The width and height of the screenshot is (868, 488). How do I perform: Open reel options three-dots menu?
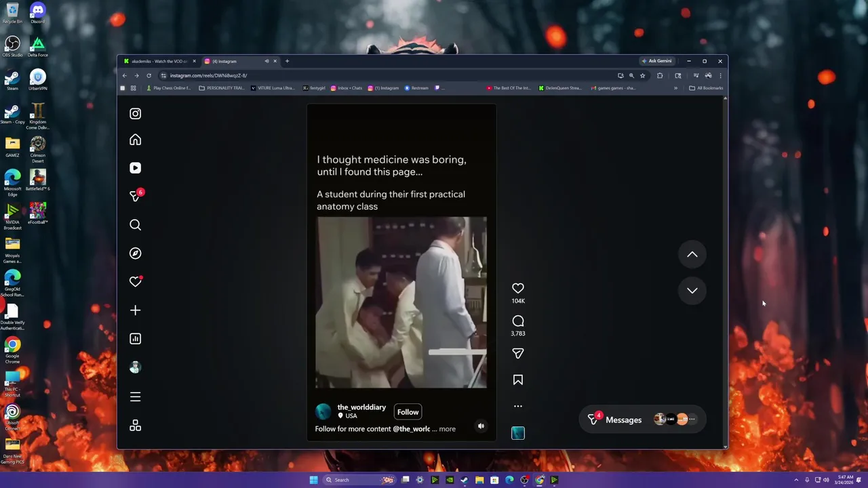518,406
